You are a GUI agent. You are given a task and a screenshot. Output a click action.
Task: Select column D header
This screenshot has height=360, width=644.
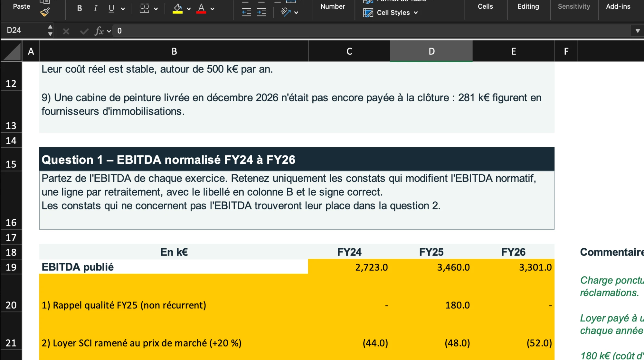[431, 51]
